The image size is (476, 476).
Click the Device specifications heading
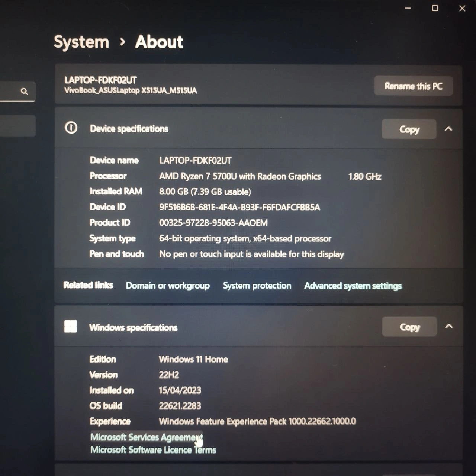(x=129, y=129)
